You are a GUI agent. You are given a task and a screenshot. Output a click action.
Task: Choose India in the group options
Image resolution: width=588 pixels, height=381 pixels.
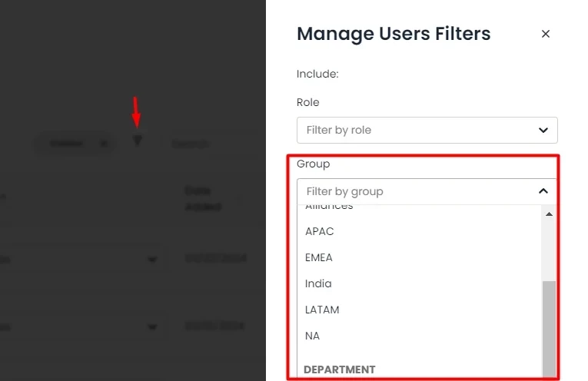[318, 283]
